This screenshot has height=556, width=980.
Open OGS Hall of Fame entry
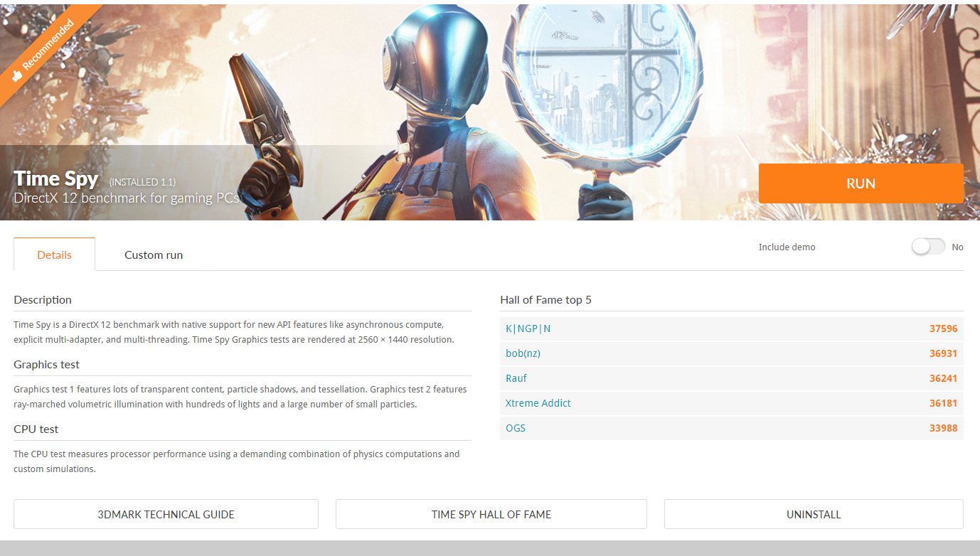click(516, 428)
